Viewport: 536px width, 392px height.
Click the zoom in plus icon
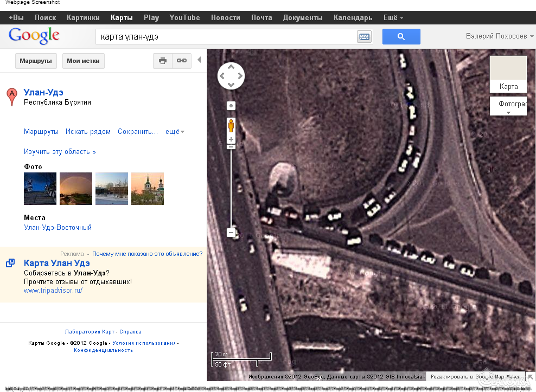[231, 139]
